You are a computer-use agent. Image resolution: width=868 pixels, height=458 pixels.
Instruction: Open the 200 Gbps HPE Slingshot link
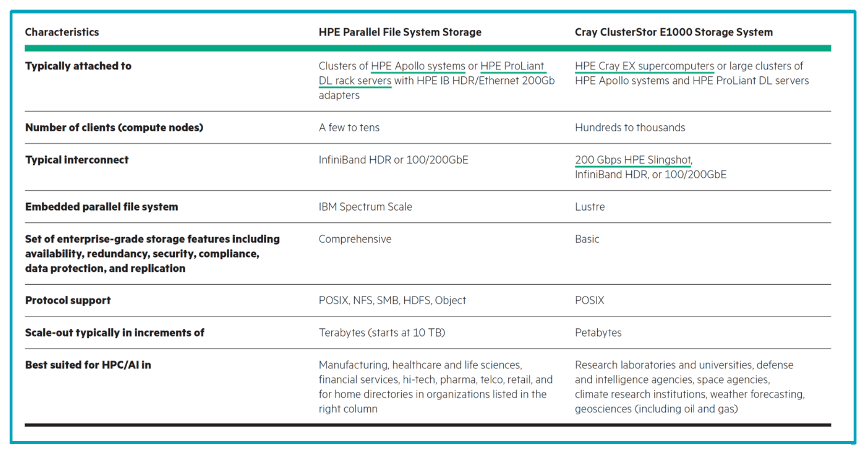(x=632, y=159)
